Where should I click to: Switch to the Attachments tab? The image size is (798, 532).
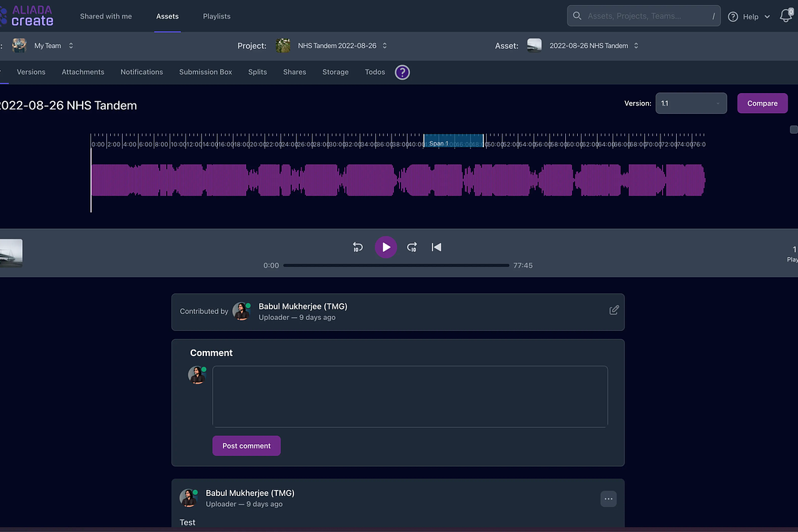(83, 72)
